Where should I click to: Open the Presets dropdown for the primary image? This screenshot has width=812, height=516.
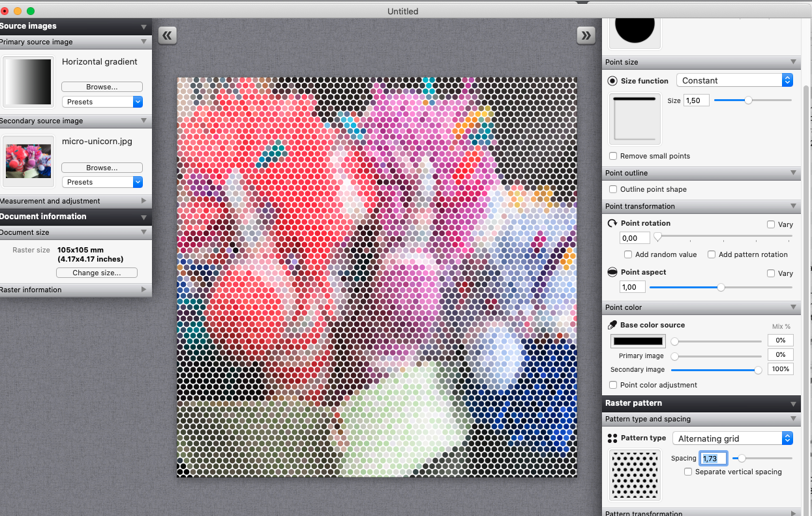click(x=102, y=101)
